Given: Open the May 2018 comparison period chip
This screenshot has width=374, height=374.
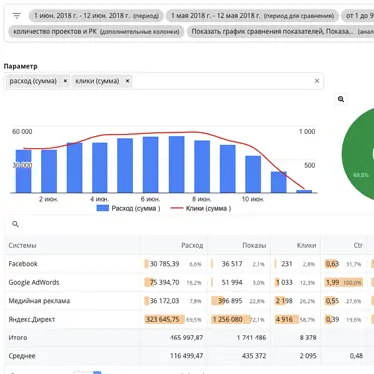Looking at the screenshot, I should click(252, 16).
